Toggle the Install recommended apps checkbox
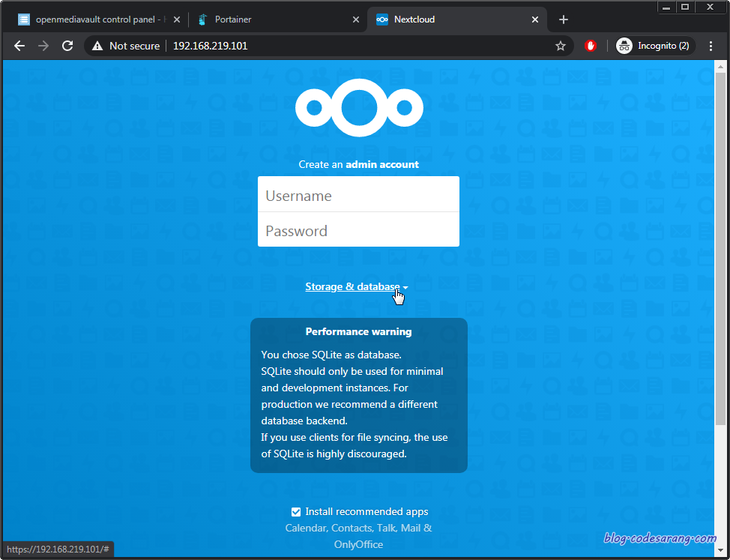Screen dimensions: 730x560 (295, 512)
